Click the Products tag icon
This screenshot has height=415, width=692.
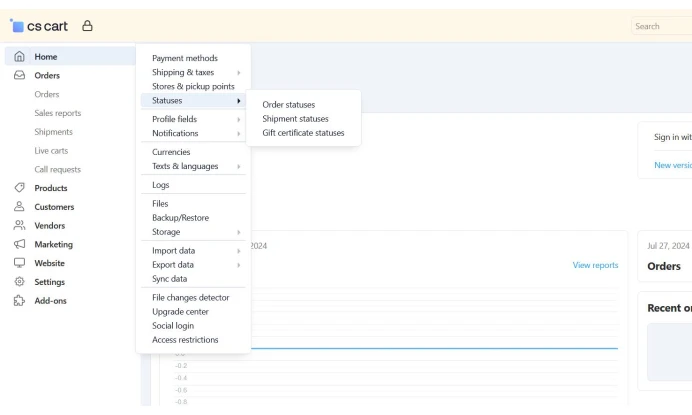[19, 188]
